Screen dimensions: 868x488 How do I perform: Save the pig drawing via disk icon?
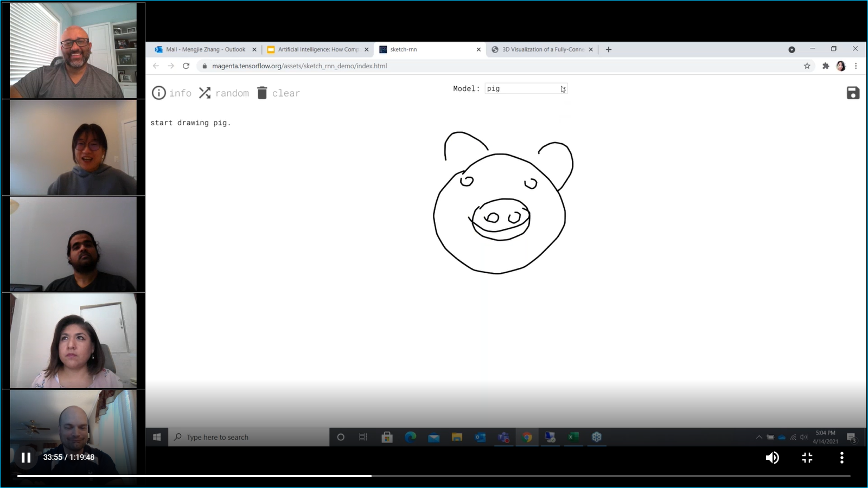[x=853, y=93]
